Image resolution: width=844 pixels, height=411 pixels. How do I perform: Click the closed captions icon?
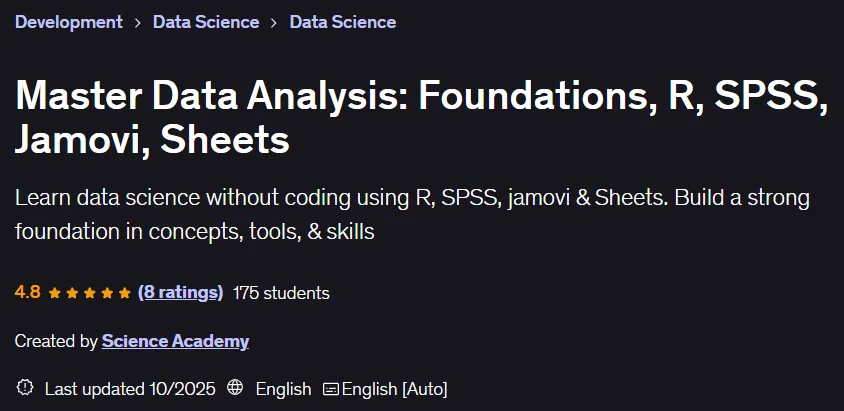tap(330, 389)
